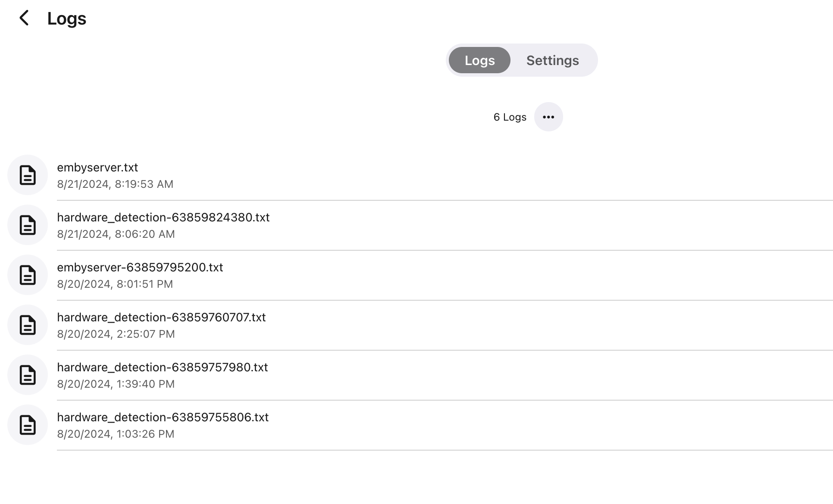Image resolution: width=833 pixels, height=504 pixels.
Task: Click the Logs page title
Action: 67,19
